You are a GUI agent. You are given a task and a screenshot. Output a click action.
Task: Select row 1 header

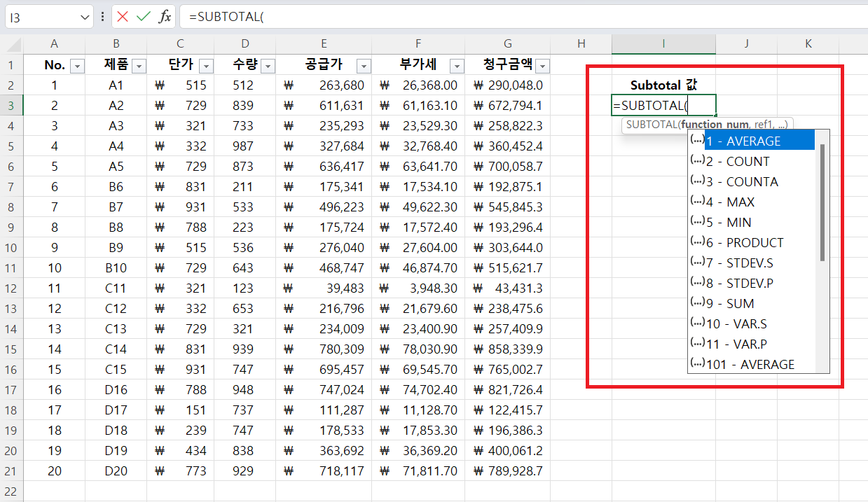point(11,65)
